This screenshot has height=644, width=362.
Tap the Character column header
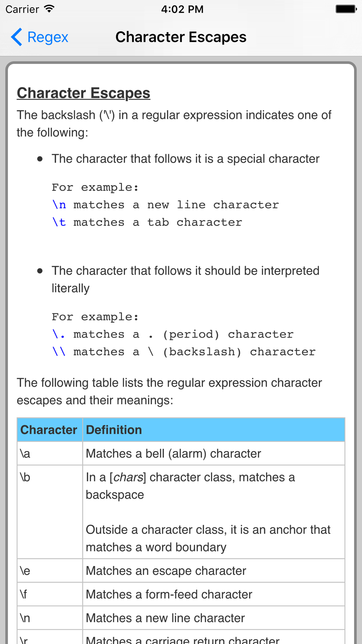tap(50, 430)
